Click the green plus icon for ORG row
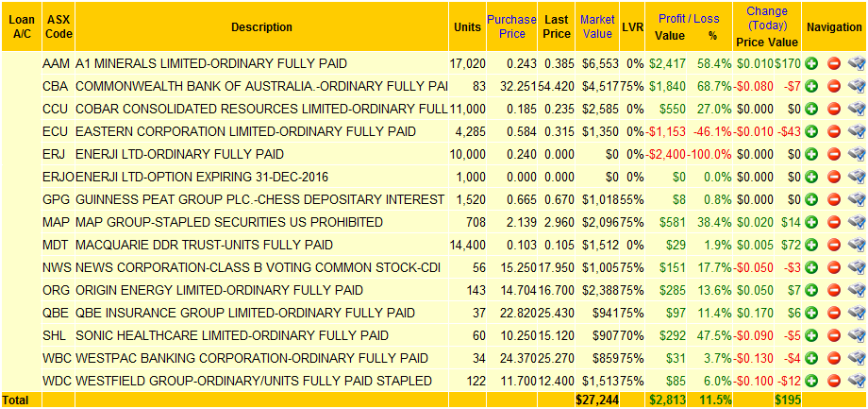This screenshot has width=868, height=409. pyautogui.click(x=811, y=290)
